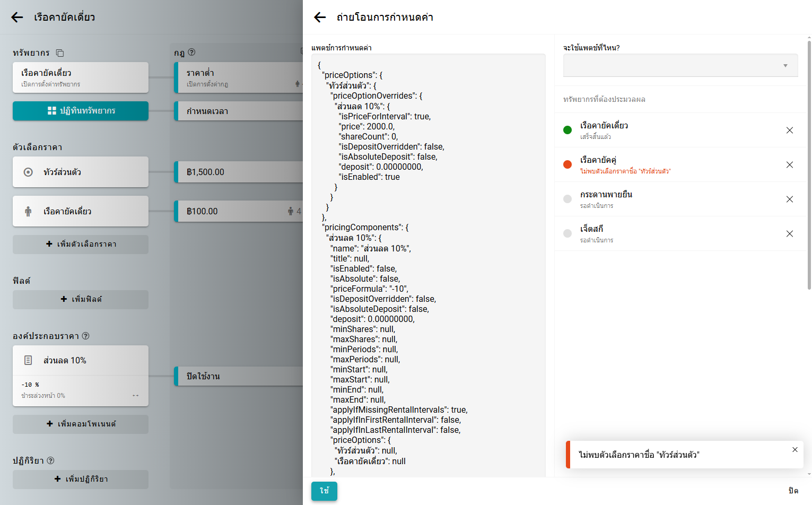
Task: Click copy icon next to ทรัพยากร heading
Action: tap(60, 53)
